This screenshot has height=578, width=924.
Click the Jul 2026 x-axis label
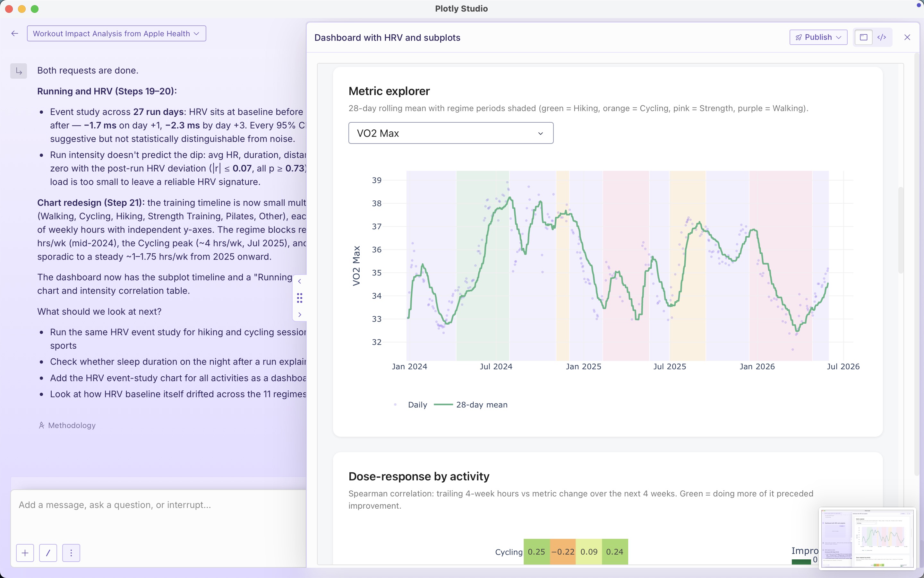pos(843,367)
